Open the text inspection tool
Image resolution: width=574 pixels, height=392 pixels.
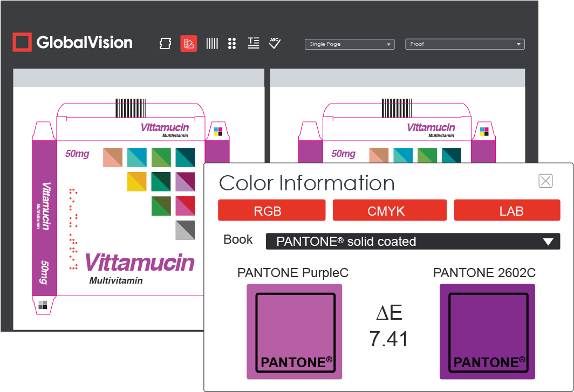(254, 43)
